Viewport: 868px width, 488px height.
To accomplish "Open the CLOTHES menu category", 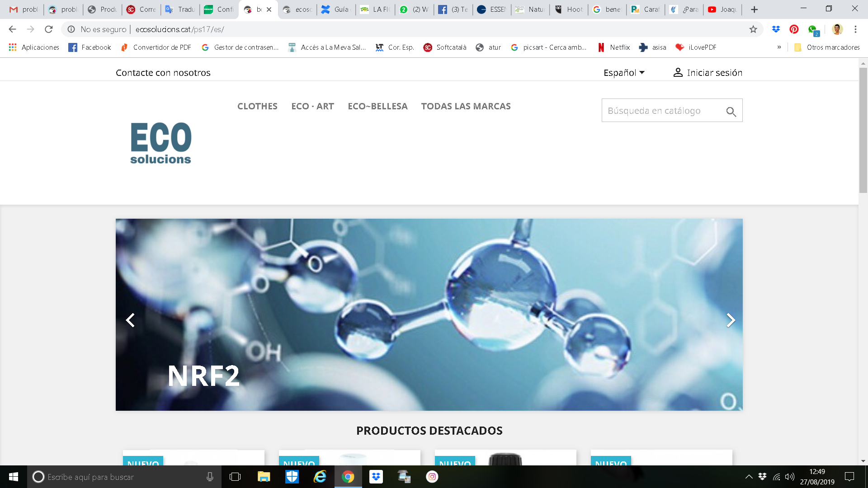I will pos(257,106).
